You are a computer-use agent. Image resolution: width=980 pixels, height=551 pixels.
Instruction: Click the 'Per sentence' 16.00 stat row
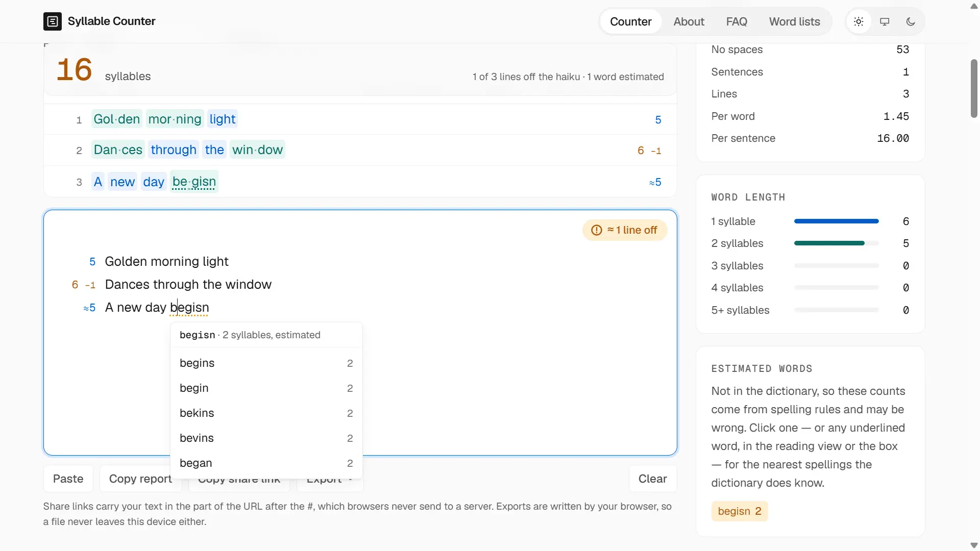(x=810, y=138)
